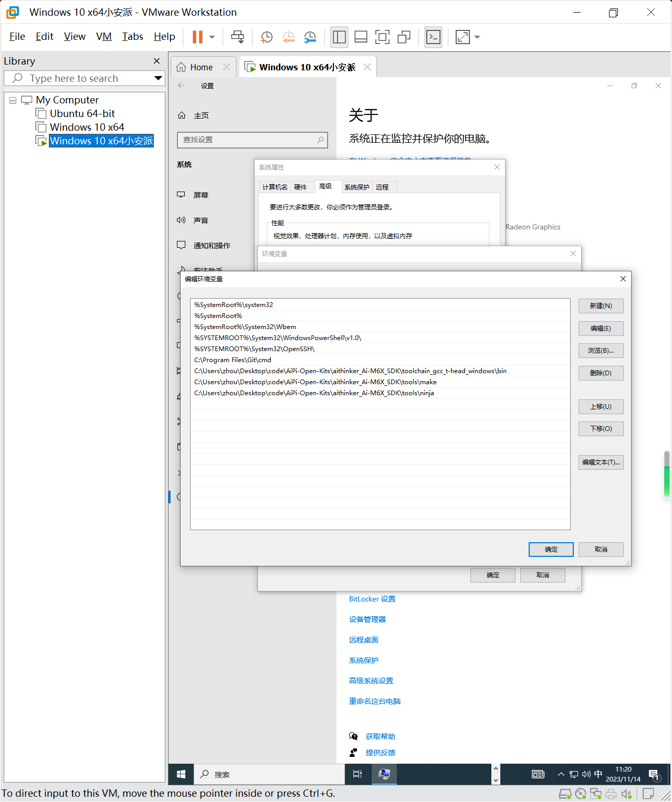672x802 pixels.
Task: Expand the guest hidden tray icons chevron
Action: [561, 774]
